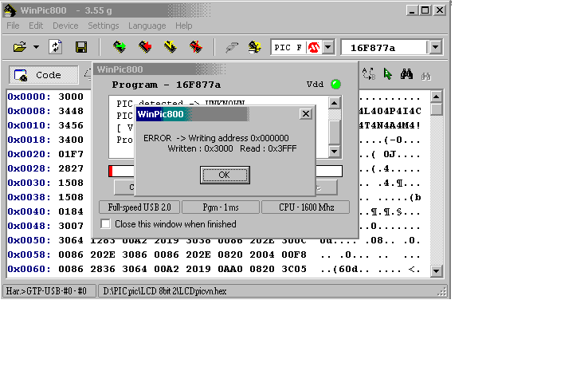Screen dimensions: 588x367
Task: Open the Language menu
Action: pos(147,26)
